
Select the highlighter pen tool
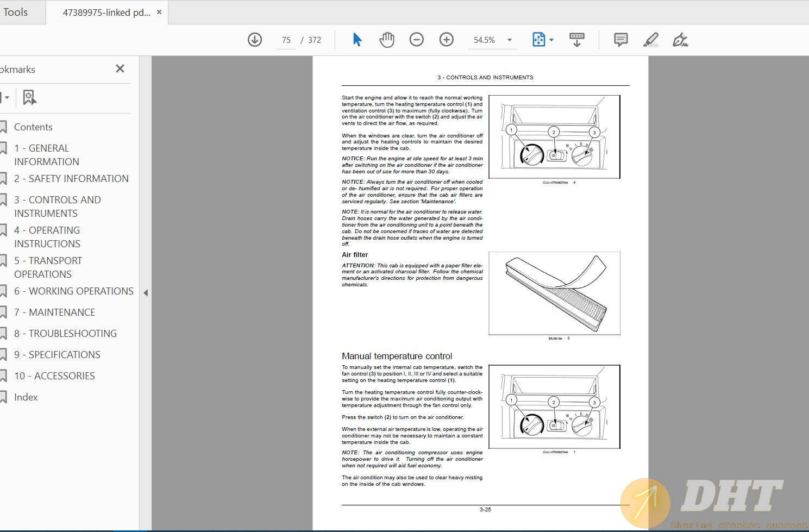(650, 40)
